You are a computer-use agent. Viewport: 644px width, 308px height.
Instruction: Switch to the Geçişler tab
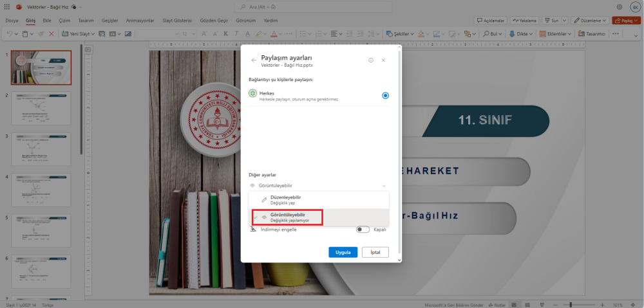(x=109, y=20)
